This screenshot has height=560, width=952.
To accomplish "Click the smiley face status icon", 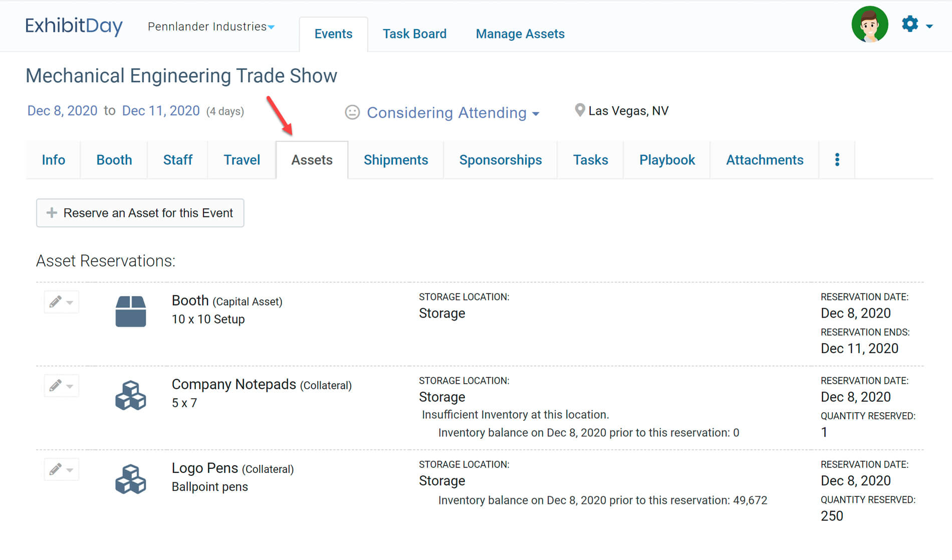I will click(x=352, y=112).
